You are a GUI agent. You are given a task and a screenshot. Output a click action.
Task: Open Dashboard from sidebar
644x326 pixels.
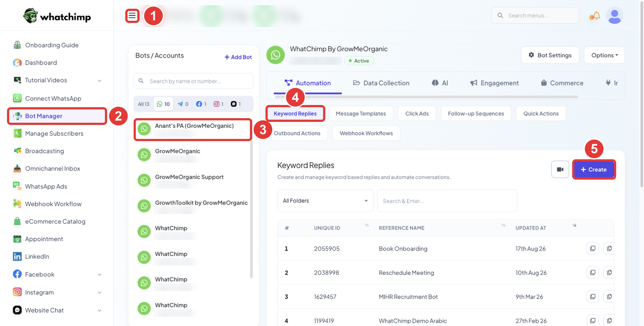[41, 63]
